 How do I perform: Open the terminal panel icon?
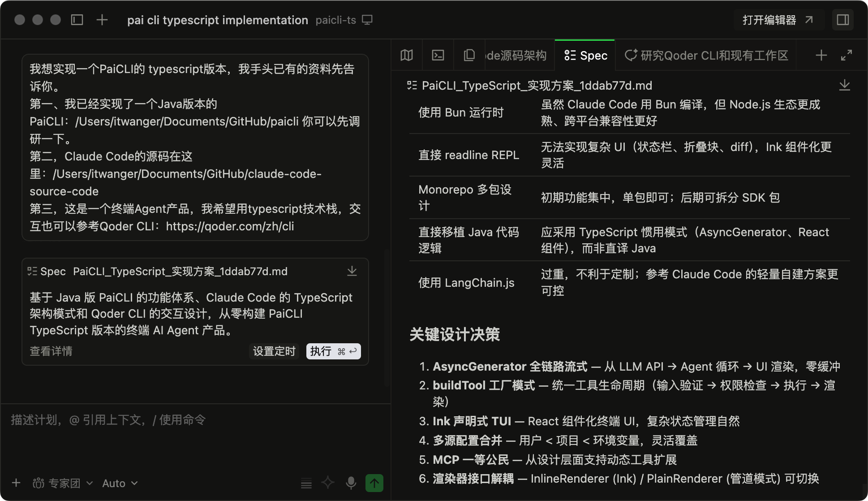pos(438,55)
